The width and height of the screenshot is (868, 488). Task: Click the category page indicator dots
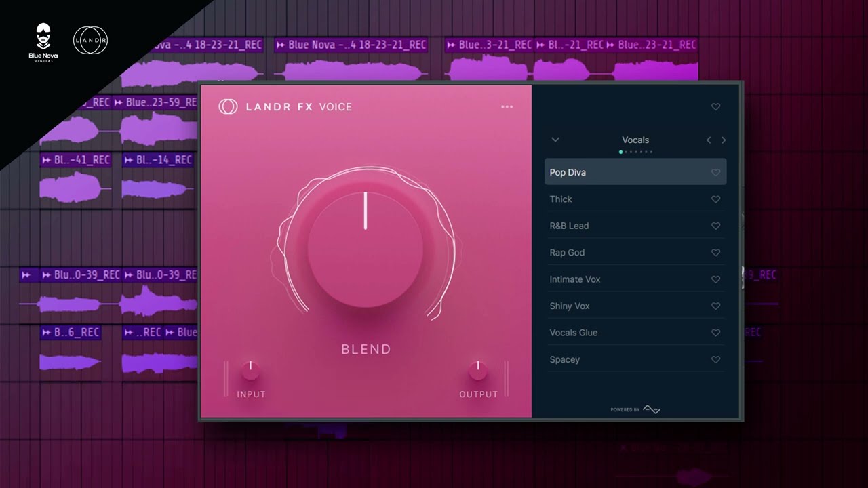[635, 152]
